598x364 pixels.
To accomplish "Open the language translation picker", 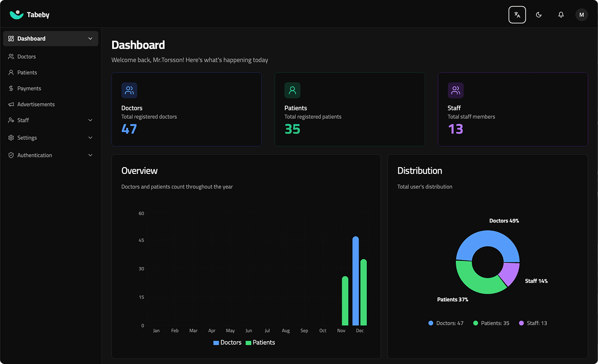I will pyautogui.click(x=517, y=15).
